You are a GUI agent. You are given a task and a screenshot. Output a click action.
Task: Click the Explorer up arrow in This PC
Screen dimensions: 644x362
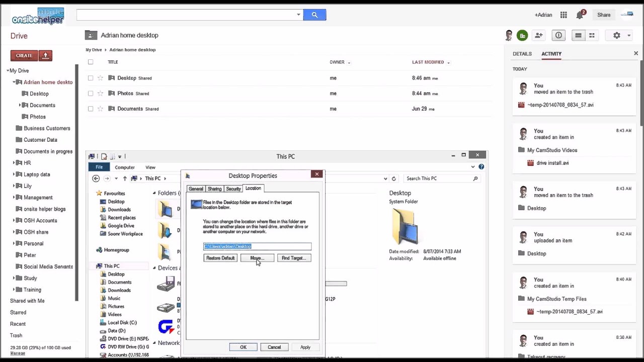coord(125,178)
